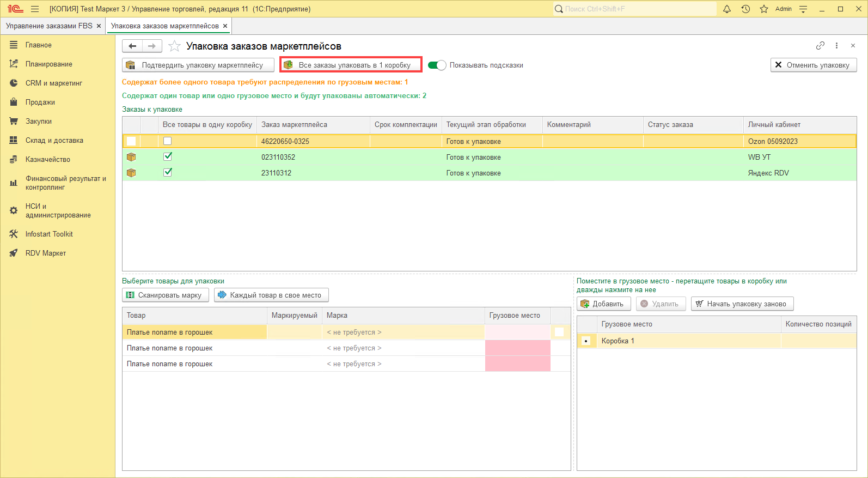The width and height of the screenshot is (868, 478).
Task: Close the Упаковка заказов маркетплейсов tab
Action: [225, 26]
